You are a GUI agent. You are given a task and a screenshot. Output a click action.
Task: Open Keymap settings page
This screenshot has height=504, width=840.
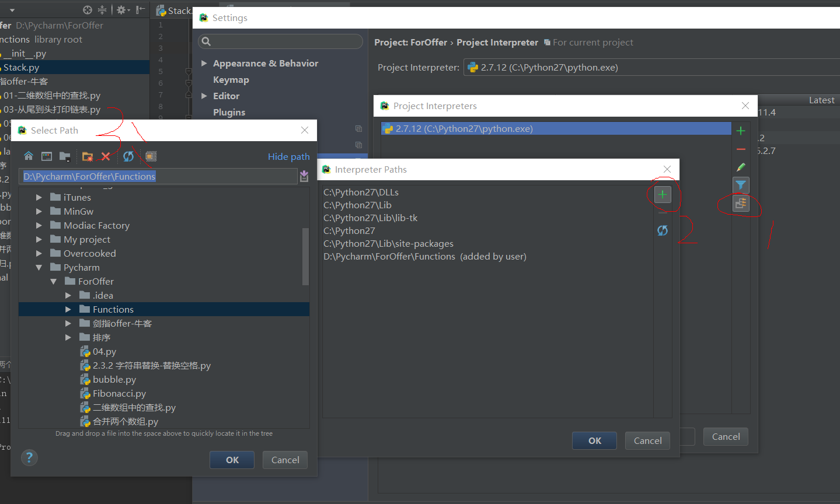tap(231, 79)
